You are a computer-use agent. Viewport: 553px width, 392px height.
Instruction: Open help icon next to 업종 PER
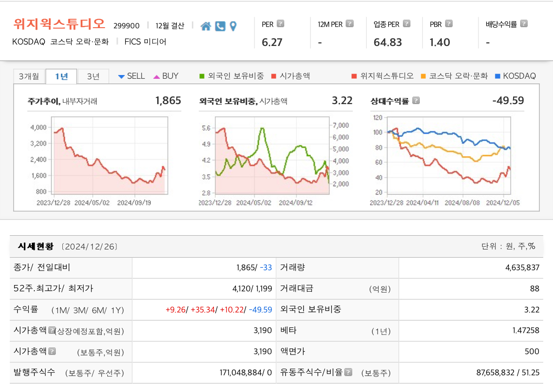click(x=407, y=23)
